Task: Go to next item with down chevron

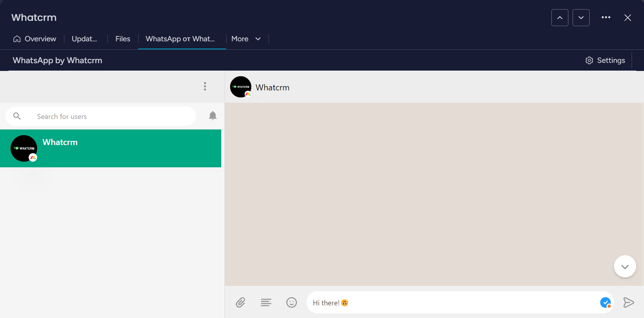Action: coord(581,18)
